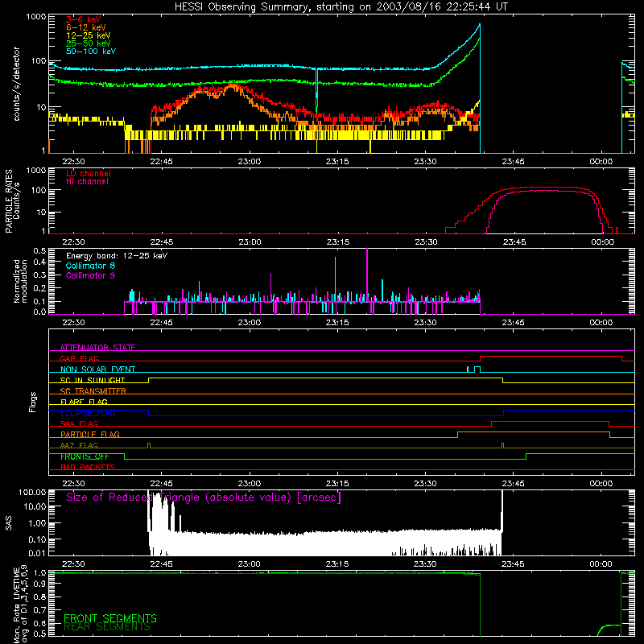Image resolution: width=644 pixels, height=644 pixels.
Task: Click the SC_IN_SUNLIGHT flag label
Action: [x=93, y=380]
